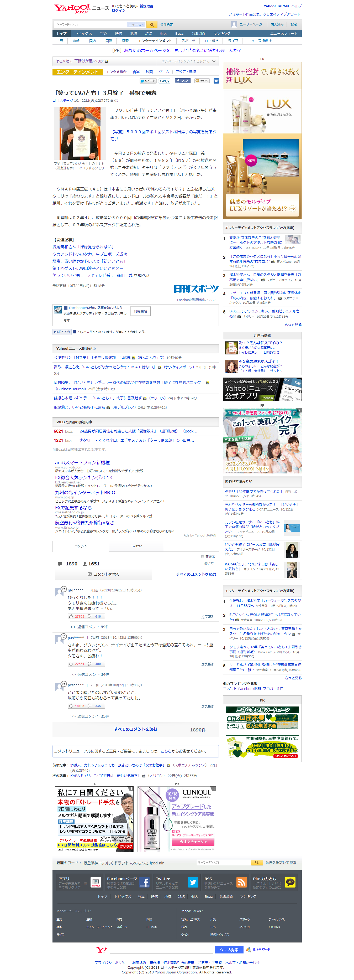Viewport: 354px width, 980px height.
Task: Click the user page avatar icon
Action: [x=234, y=24]
